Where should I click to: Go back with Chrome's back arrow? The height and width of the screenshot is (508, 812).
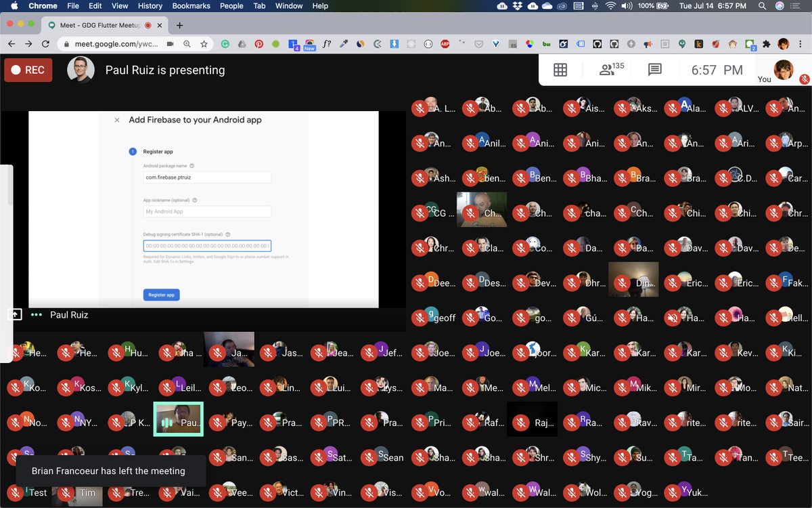pos(12,44)
